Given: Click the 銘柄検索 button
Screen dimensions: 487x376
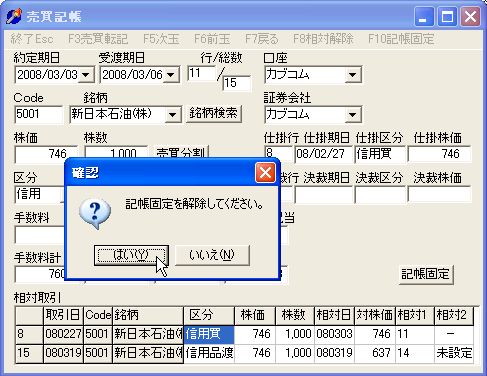Looking at the screenshot, I should pos(214,114).
